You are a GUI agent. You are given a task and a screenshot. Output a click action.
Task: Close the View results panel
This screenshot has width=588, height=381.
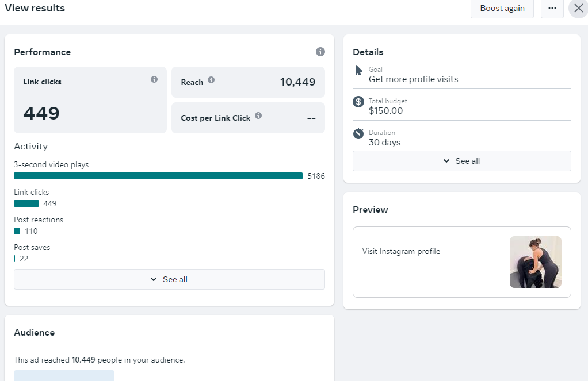578,8
